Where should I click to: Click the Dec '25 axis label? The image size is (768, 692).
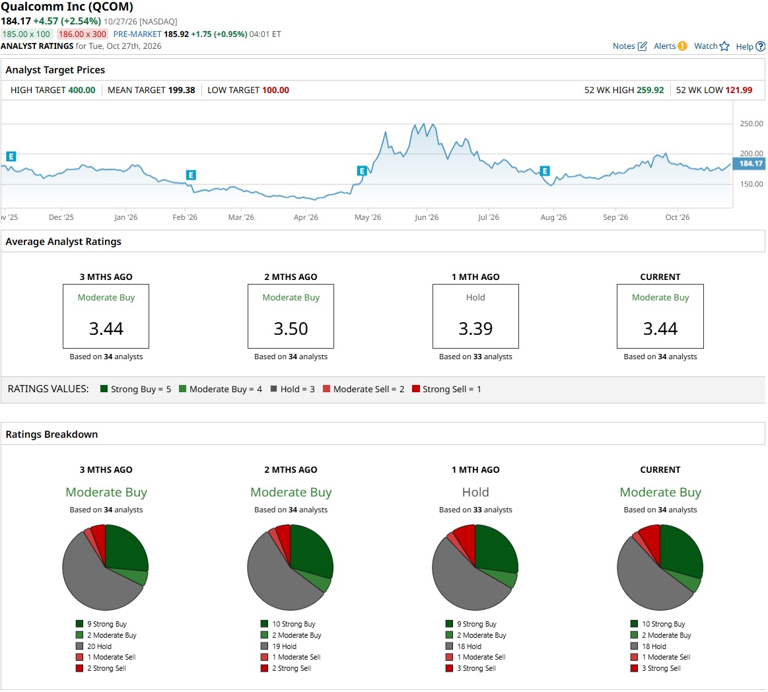point(61,217)
